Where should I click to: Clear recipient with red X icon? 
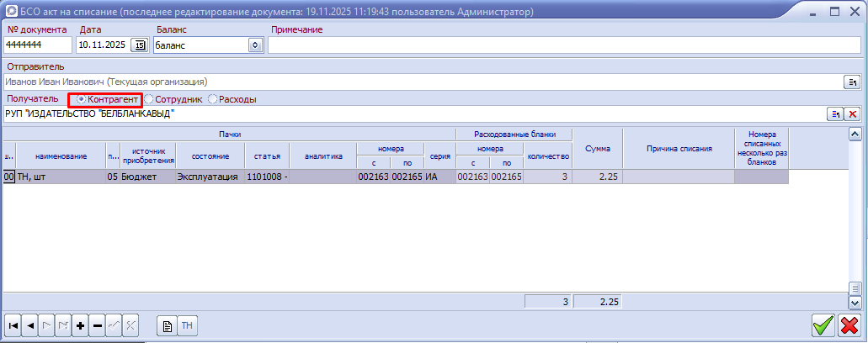(x=852, y=114)
